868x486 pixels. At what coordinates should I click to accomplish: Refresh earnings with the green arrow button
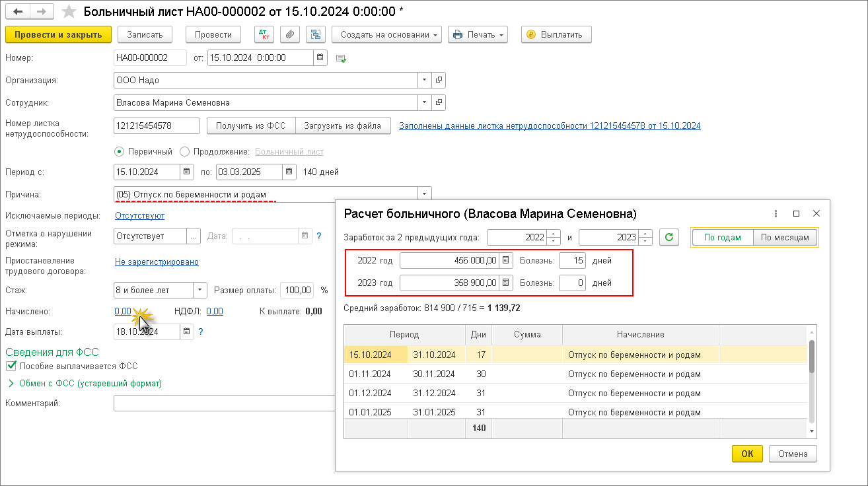670,237
